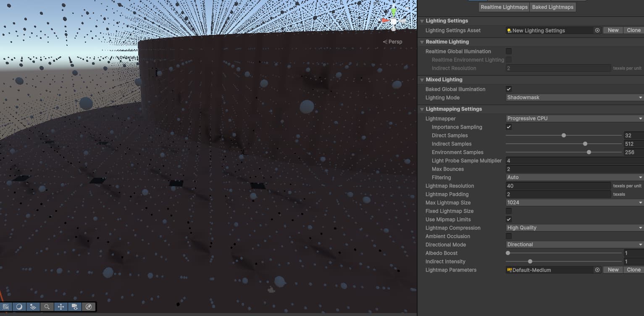Toggle the UV grid overlay icon
Image resolution: width=644 pixels, height=316 pixels.
tap(5, 307)
